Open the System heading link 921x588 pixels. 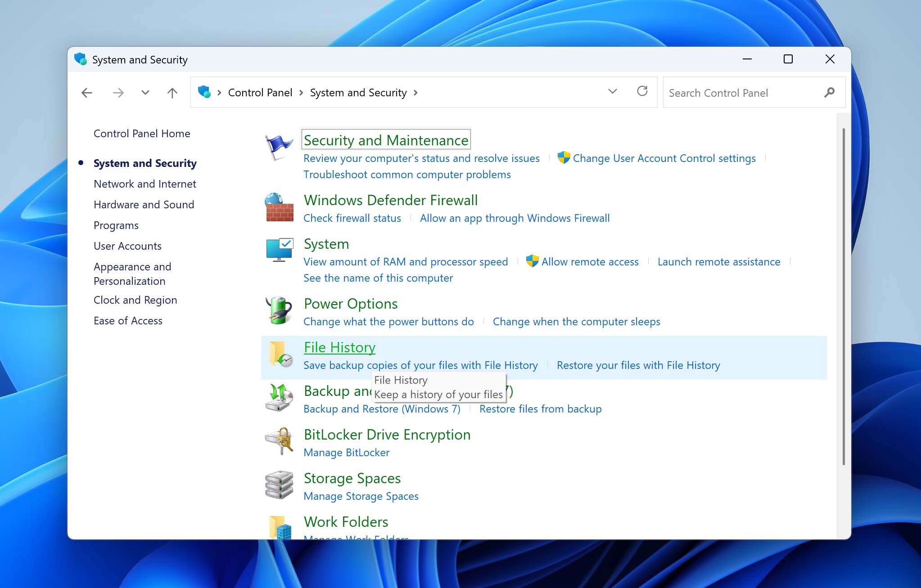[326, 244]
